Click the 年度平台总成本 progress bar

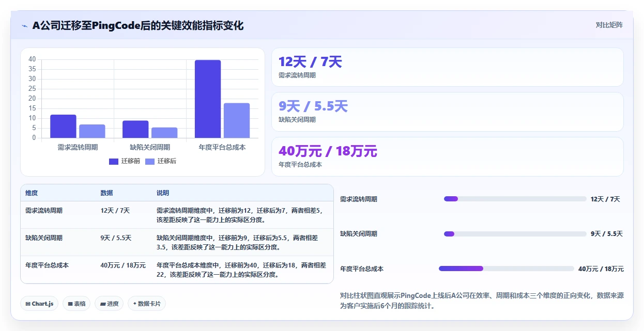(x=507, y=269)
